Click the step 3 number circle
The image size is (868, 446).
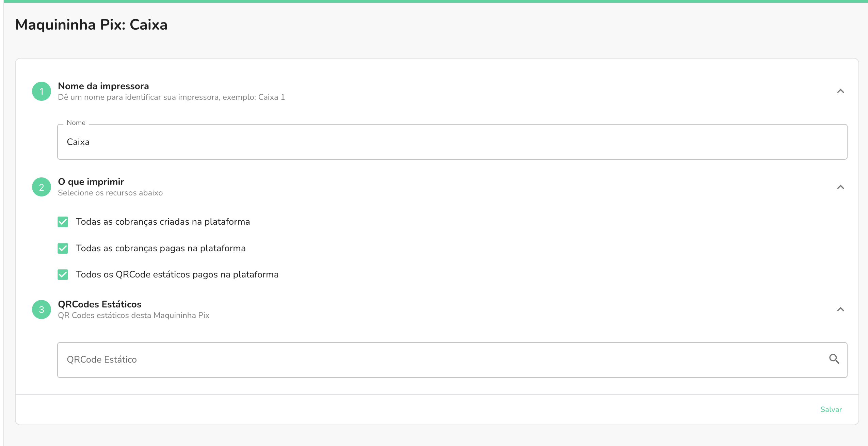click(x=42, y=309)
